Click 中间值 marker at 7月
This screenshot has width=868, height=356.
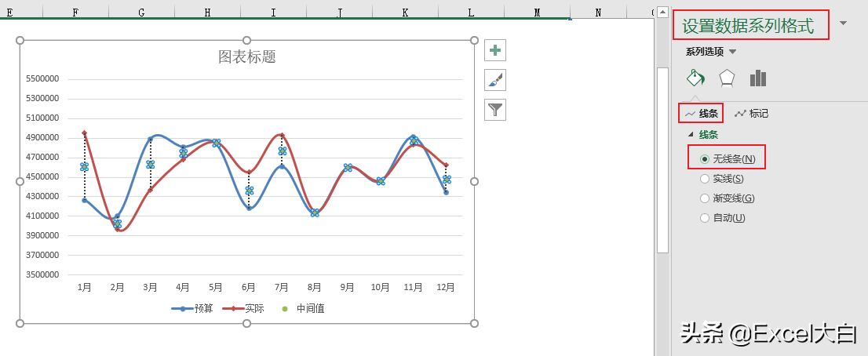click(x=282, y=151)
